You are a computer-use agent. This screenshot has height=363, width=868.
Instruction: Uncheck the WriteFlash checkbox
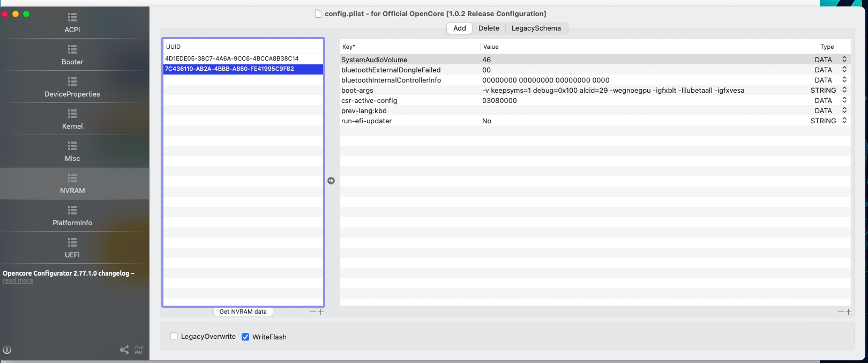tap(245, 337)
